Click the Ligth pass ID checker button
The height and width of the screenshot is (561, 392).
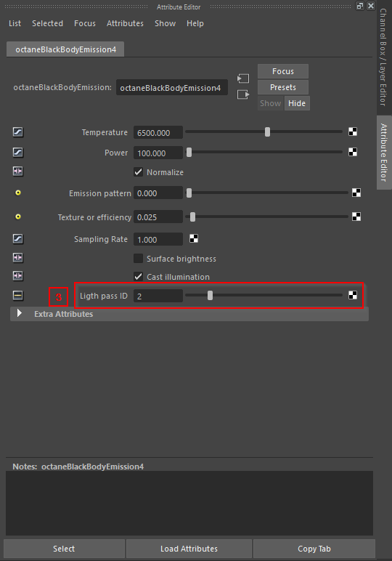pyautogui.click(x=353, y=295)
